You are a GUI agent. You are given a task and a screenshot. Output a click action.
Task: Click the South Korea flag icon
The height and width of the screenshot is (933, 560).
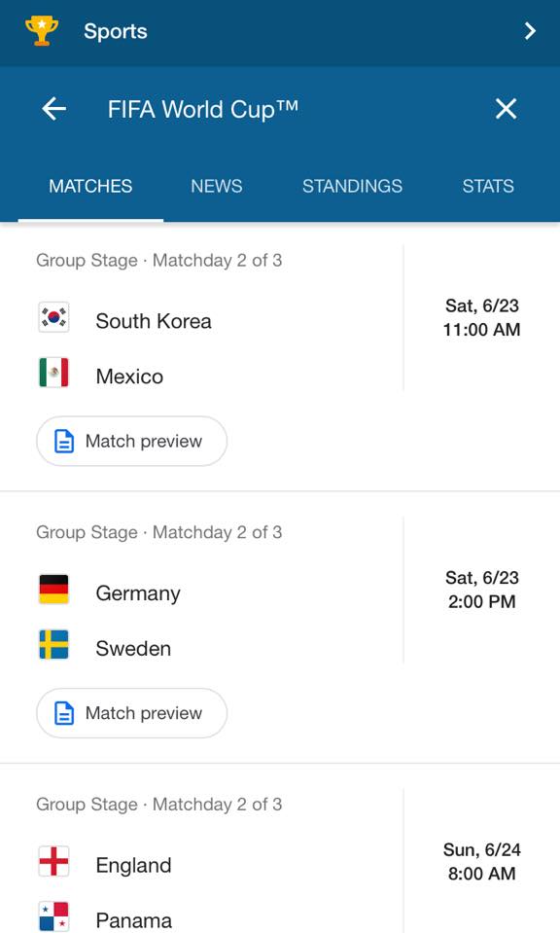click(x=53, y=317)
